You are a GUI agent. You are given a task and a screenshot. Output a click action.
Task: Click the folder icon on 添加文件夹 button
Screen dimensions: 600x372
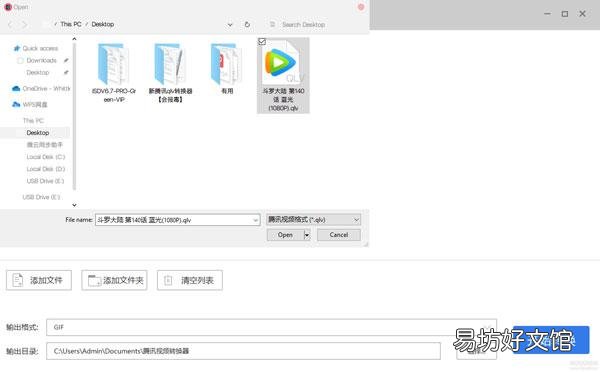click(94, 280)
